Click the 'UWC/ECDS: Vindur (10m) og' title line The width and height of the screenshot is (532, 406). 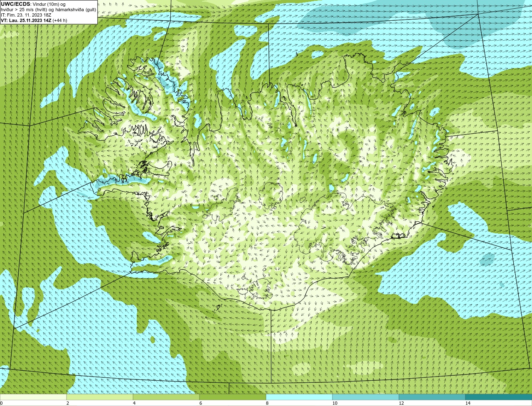pyautogui.click(x=33, y=4)
